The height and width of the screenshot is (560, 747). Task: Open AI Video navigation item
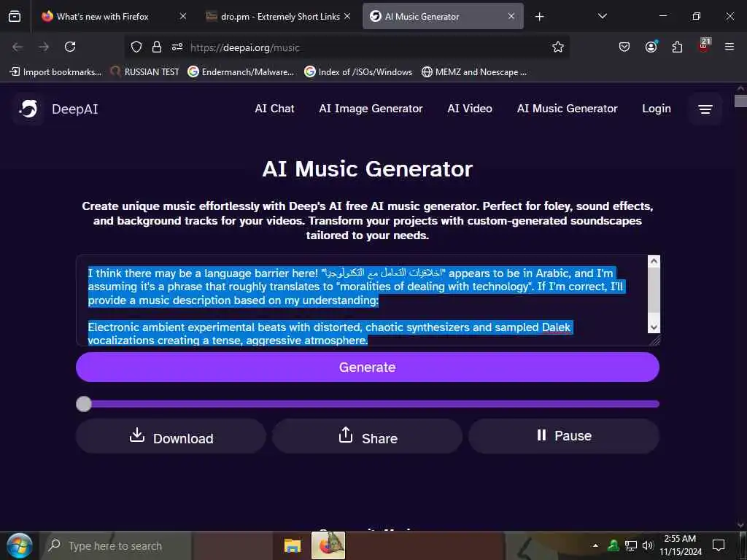tap(470, 109)
